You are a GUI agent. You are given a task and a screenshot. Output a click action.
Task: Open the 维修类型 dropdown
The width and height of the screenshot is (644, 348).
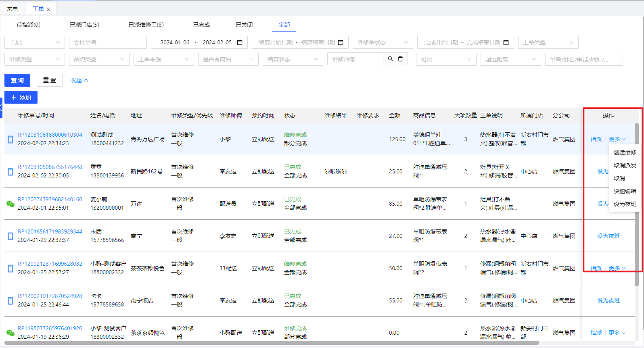click(35, 59)
